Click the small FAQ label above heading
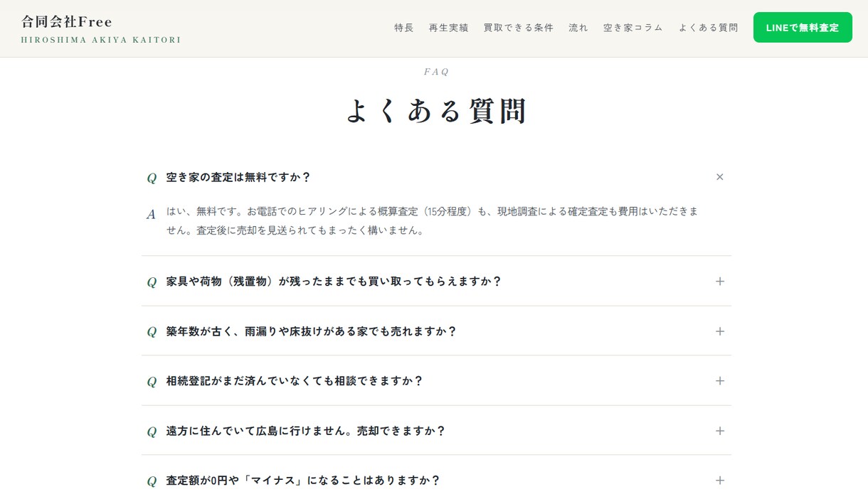868x504 pixels. [436, 72]
